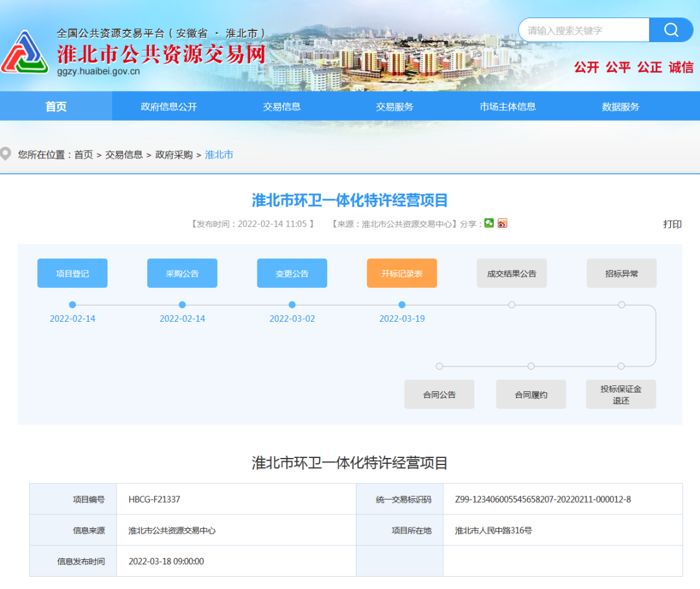Image resolution: width=700 pixels, height=589 pixels.
Task: Click the 打印 print link
Action: point(672,224)
